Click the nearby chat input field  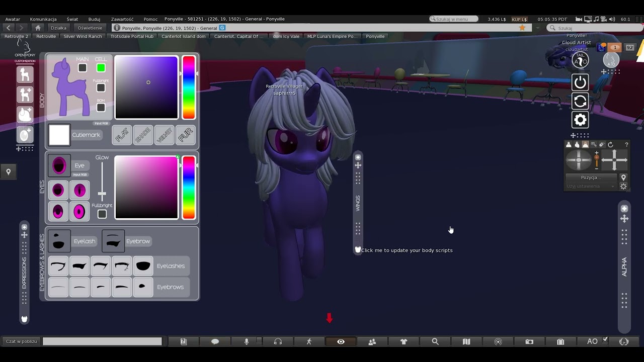pos(102,341)
